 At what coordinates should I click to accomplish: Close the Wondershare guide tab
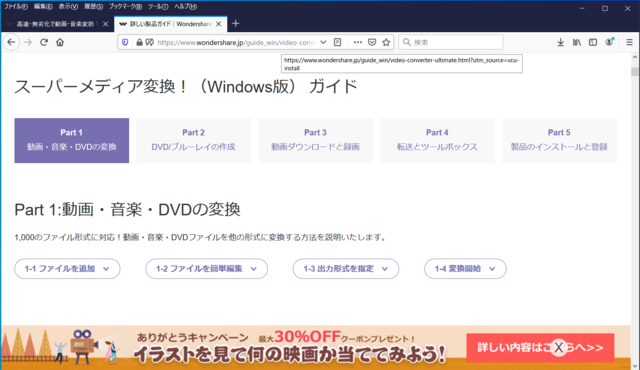218,24
